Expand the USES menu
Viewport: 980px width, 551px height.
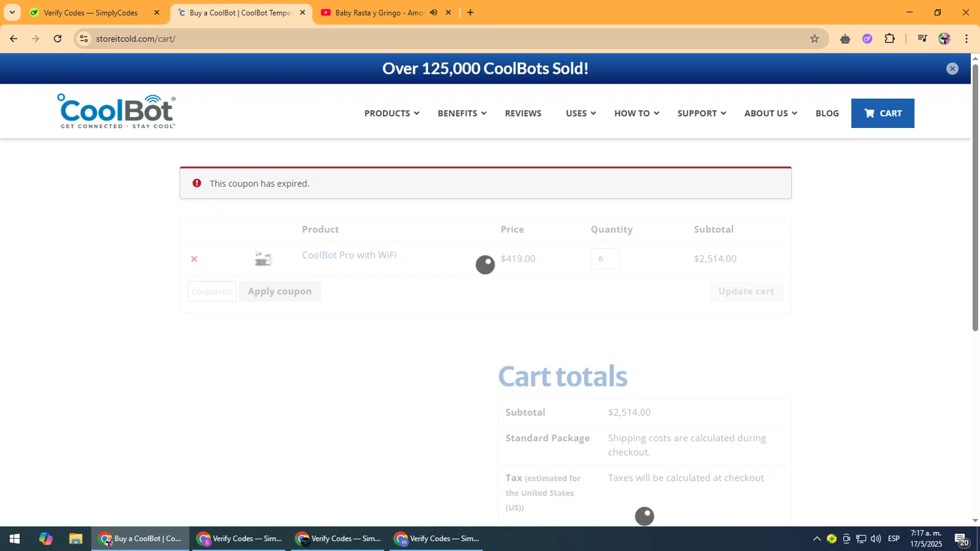581,113
